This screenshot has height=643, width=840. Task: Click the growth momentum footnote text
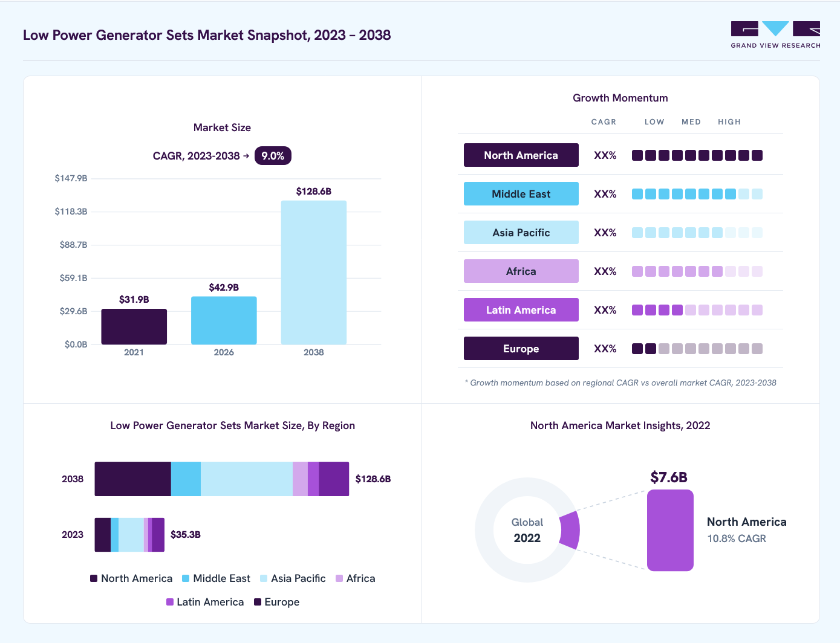click(620, 383)
